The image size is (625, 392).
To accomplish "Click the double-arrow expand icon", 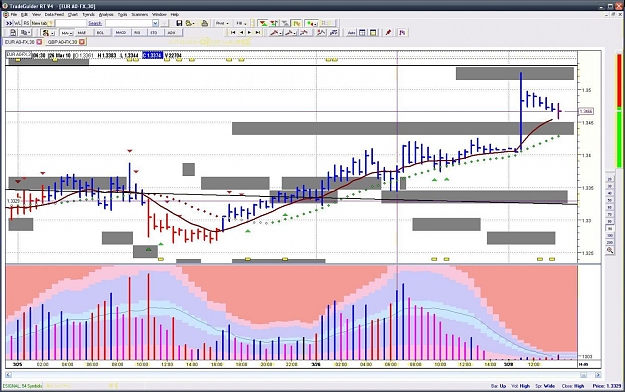I will pos(9,23).
